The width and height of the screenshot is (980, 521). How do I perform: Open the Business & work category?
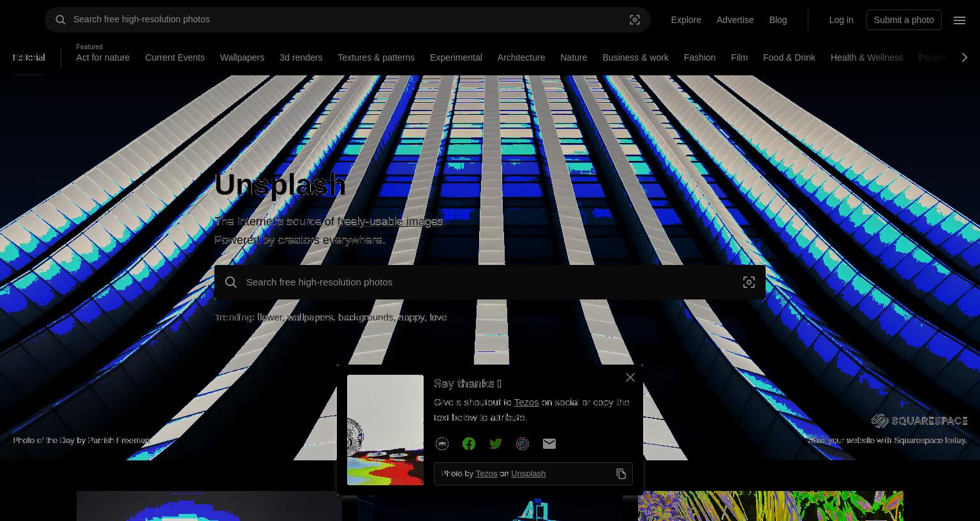(635, 57)
